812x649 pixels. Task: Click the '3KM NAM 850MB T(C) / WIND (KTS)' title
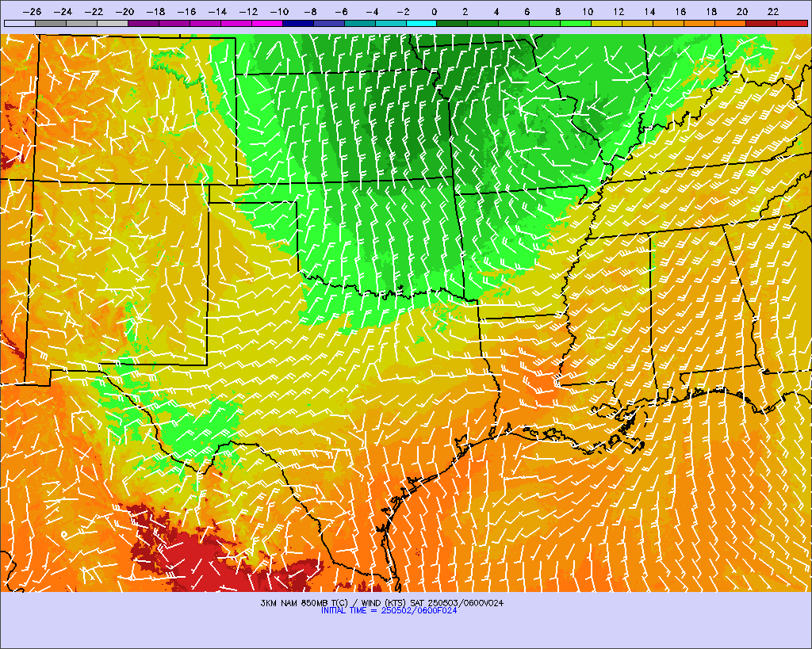coord(334,603)
